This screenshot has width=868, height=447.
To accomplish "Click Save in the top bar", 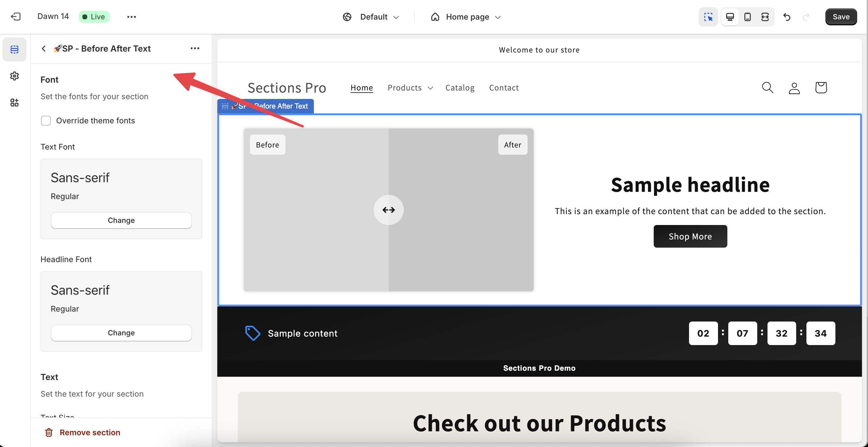I will click(841, 17).
